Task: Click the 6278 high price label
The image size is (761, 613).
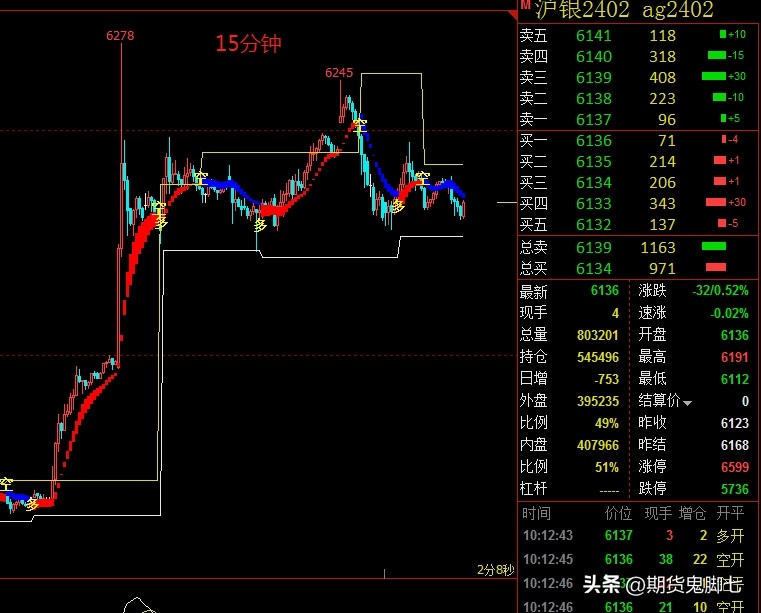Action: click(x=120, y=35)
